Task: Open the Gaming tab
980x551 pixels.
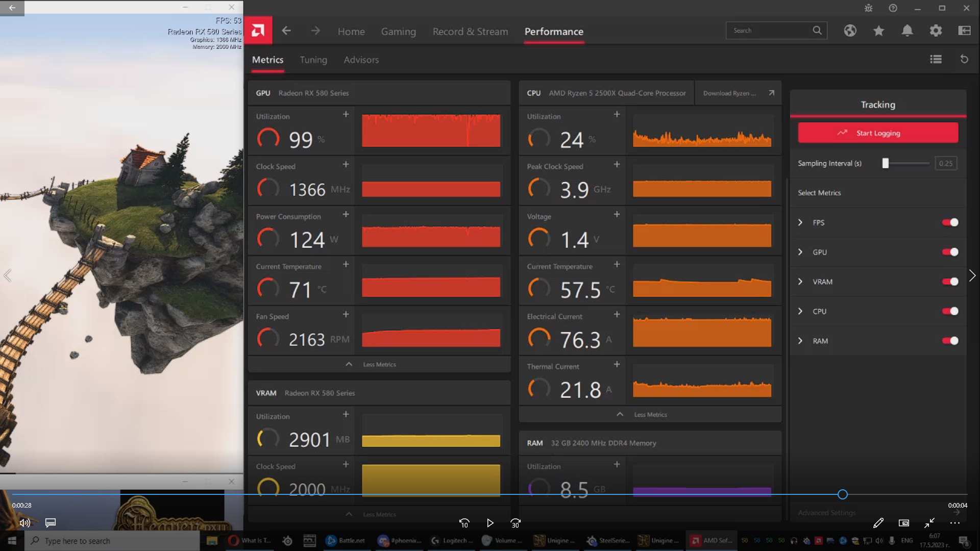Action: point(398,32)
